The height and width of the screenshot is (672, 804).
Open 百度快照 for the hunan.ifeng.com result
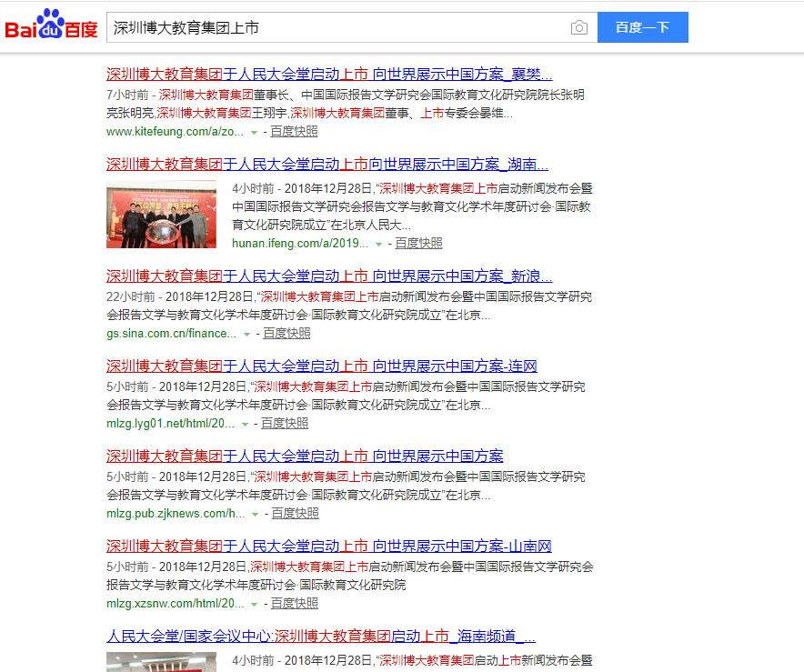pyautogui.click(x=418, y=244)
